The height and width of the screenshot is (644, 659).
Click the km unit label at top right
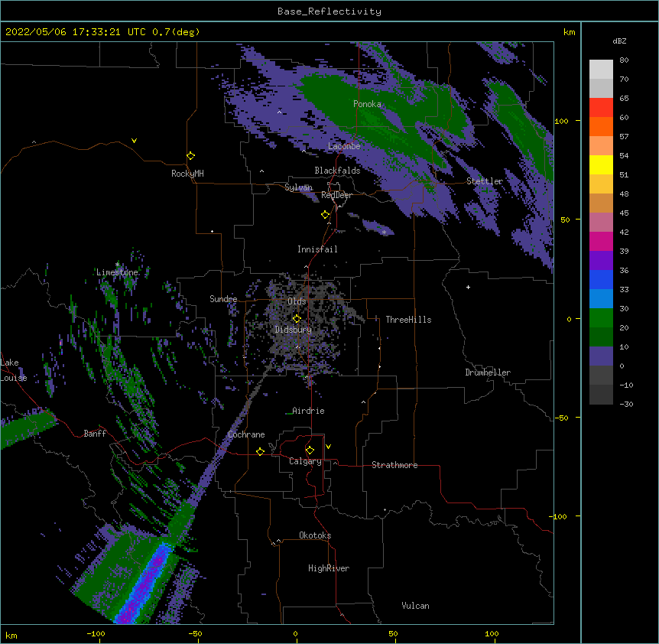pos(570,32)
